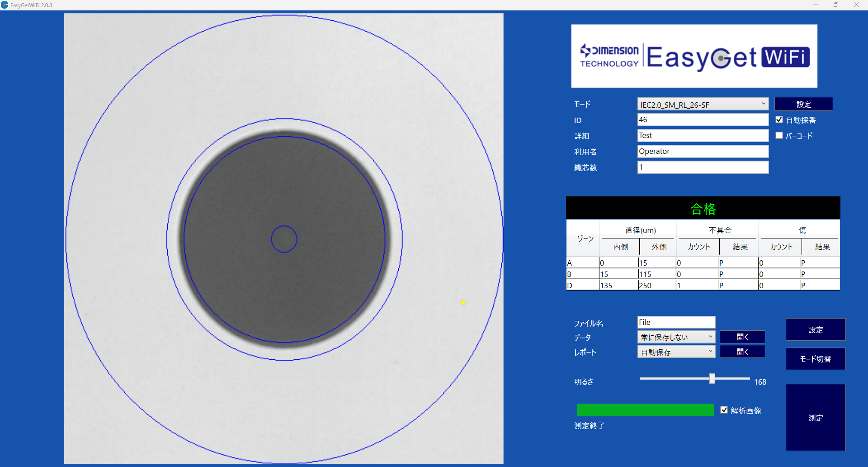The image size is (868, 467).
Task: Click the 設定 button beside file name
Action: [x=815, y=329]
